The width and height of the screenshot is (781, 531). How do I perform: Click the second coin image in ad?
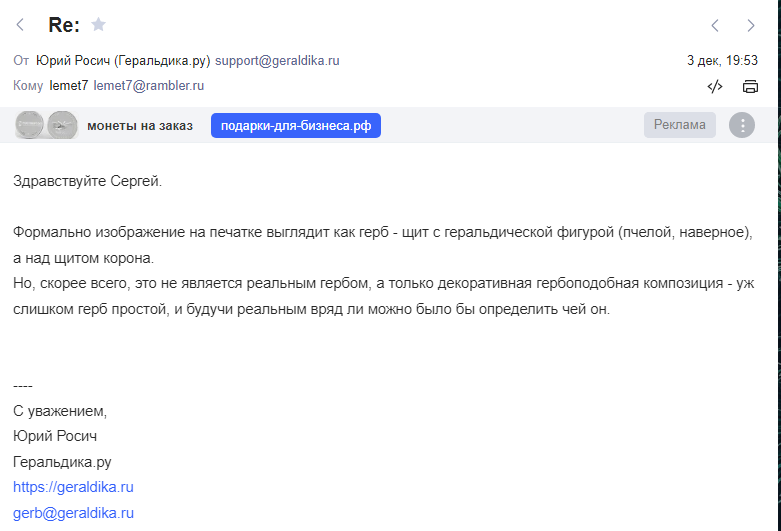62,125
